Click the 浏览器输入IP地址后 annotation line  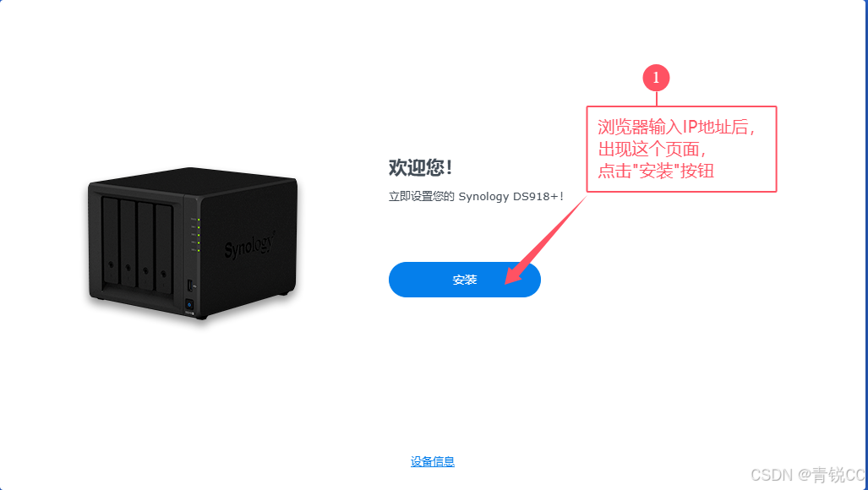tap(676, 128)
